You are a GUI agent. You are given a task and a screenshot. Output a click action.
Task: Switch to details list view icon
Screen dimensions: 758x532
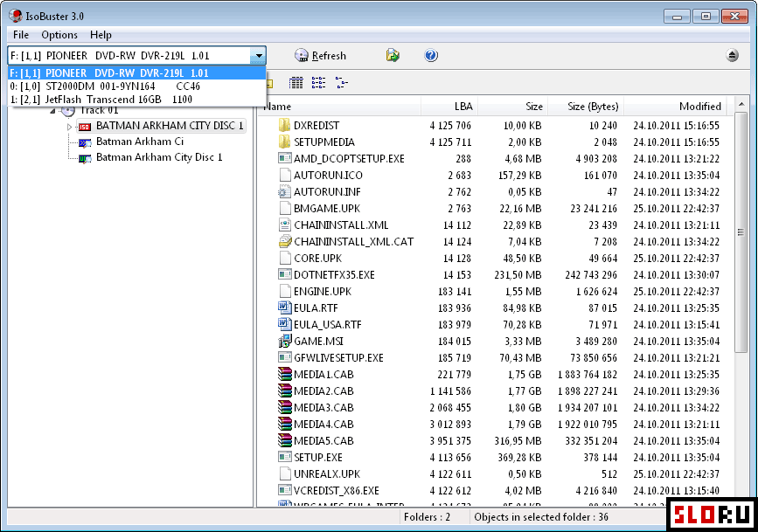coord(296,83)
